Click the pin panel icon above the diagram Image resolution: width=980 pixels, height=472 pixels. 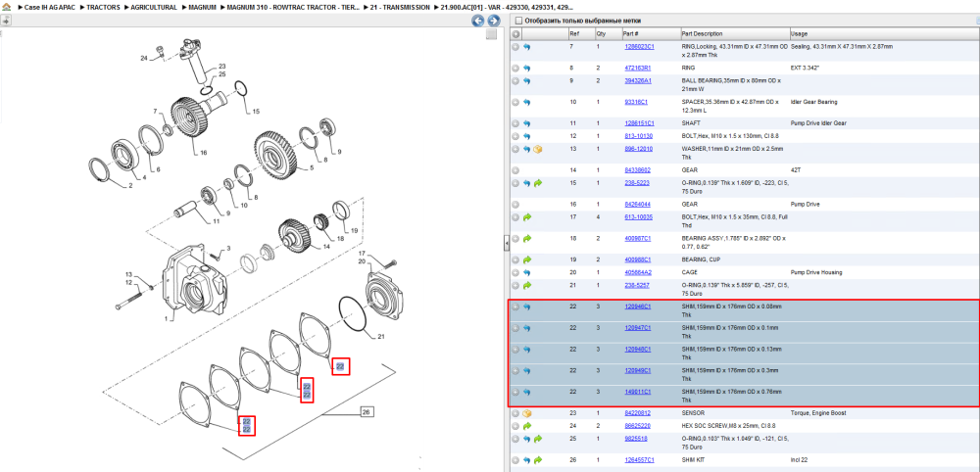pos(5,20)
